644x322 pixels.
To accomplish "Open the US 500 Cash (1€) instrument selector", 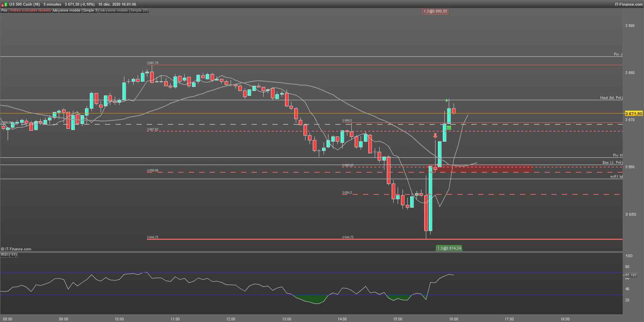I will (x=25, y=4).
